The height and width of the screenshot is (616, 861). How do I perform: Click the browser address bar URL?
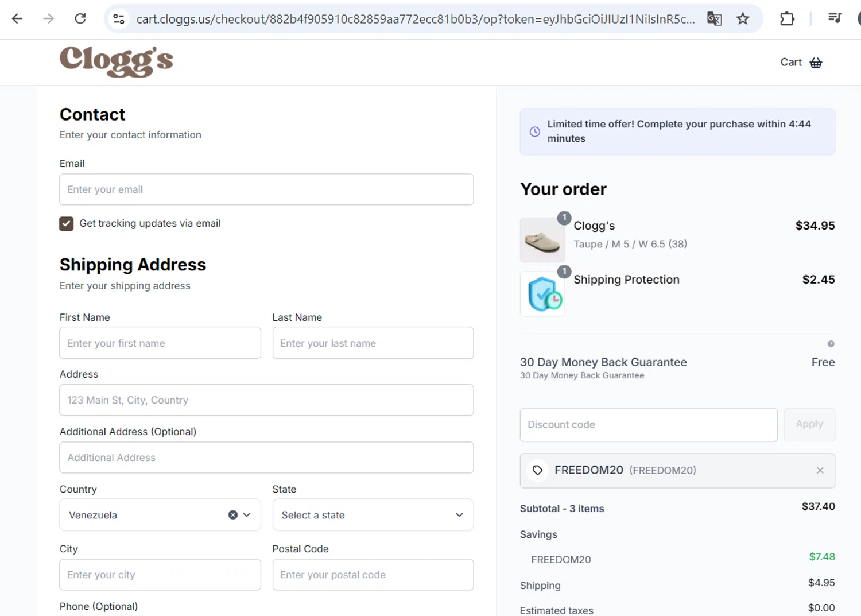(x=416, y=19)
